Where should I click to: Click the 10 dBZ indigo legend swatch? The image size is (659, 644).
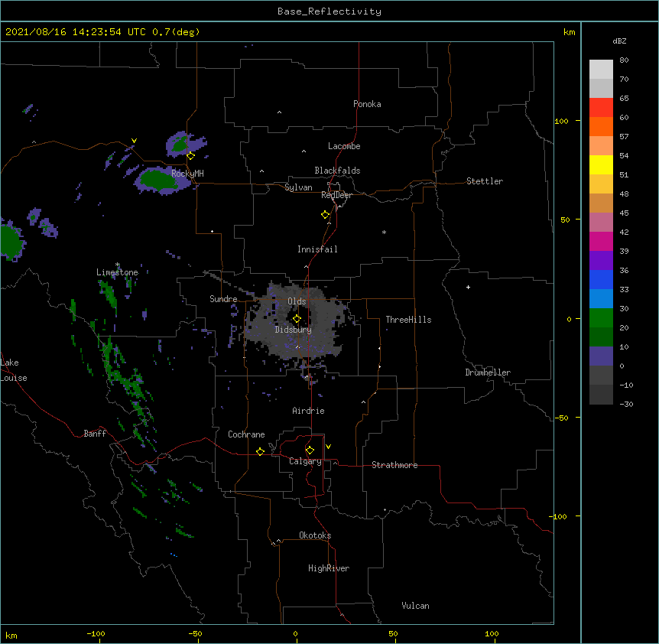(601, 356)
